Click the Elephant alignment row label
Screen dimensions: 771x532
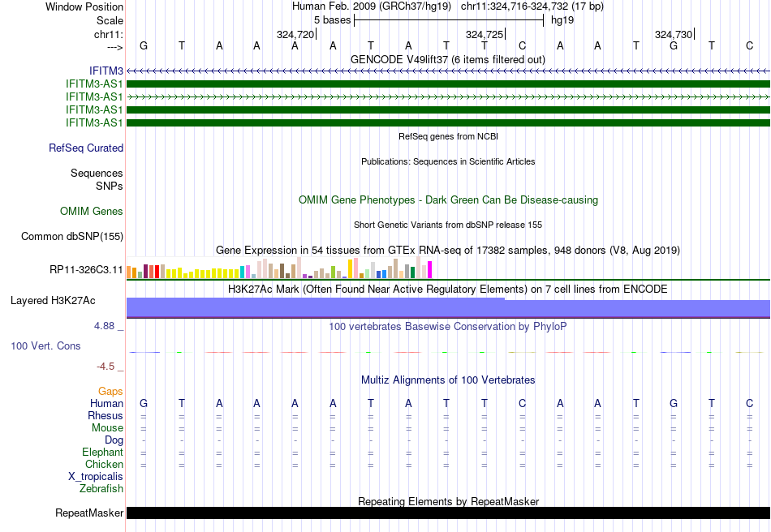(102, 452)
